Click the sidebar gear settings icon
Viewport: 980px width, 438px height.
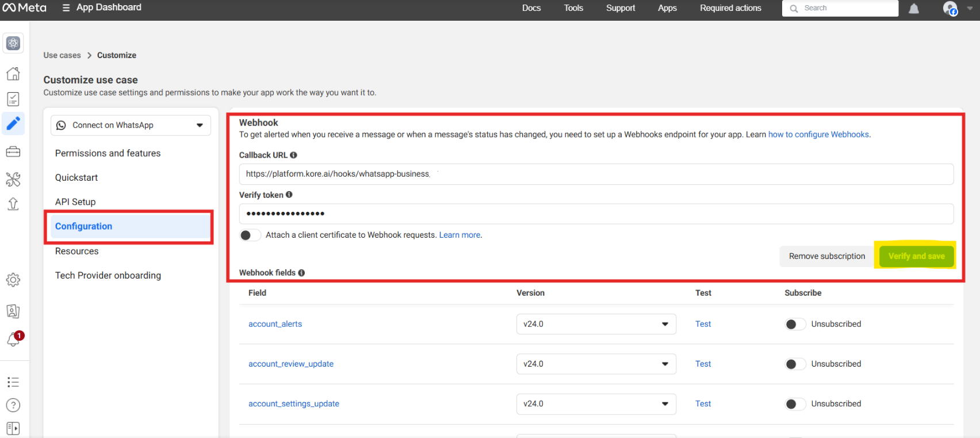point(13,280)
